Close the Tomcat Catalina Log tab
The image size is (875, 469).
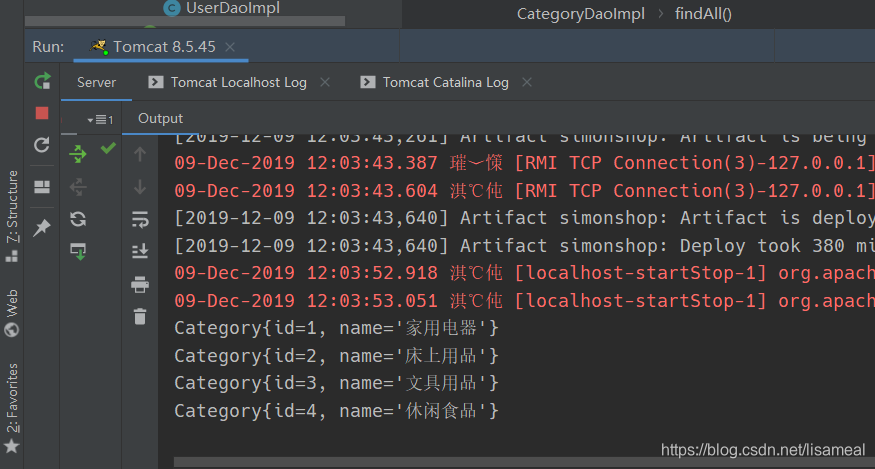coord(527,83)
